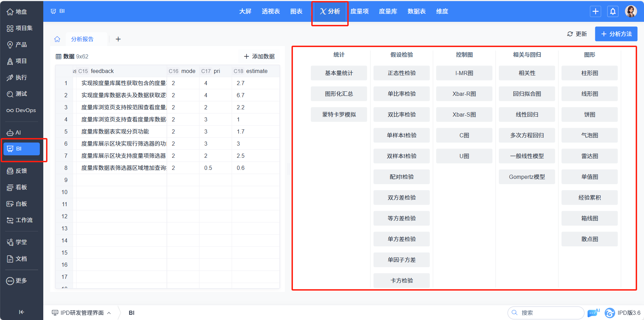Add a new report tab with plus icon
Image resolution: width=644 pixels, height=320 pixels.
point(118,39)
